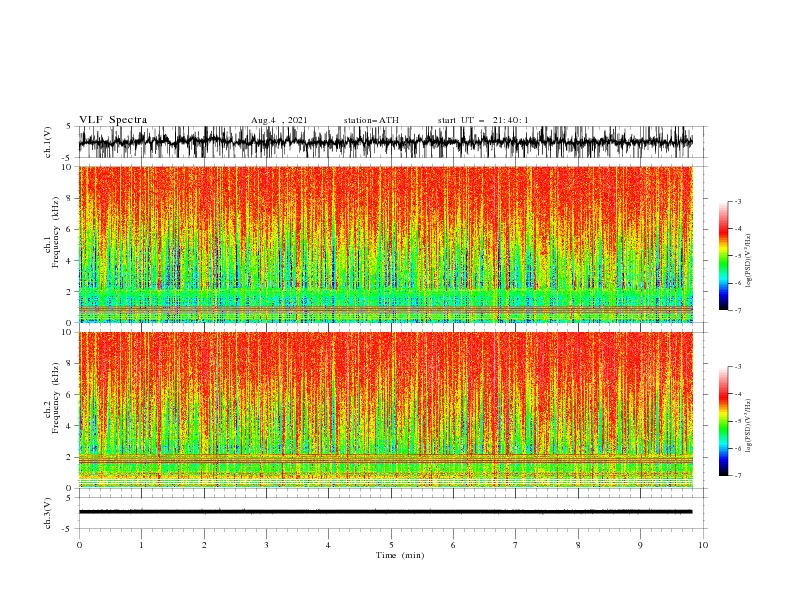Click the "6" kHz tick on ch.2 frequency axis
792x612 pixels.
(x=69, y=395)
